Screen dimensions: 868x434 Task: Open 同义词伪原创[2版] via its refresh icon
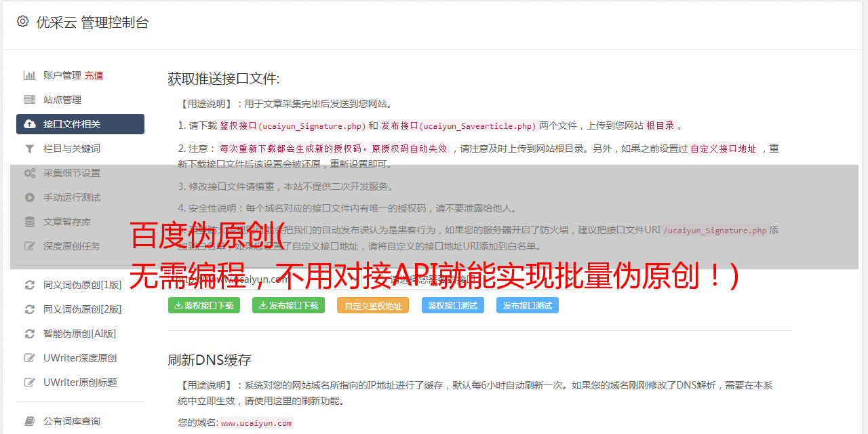(x=30, y=309)
